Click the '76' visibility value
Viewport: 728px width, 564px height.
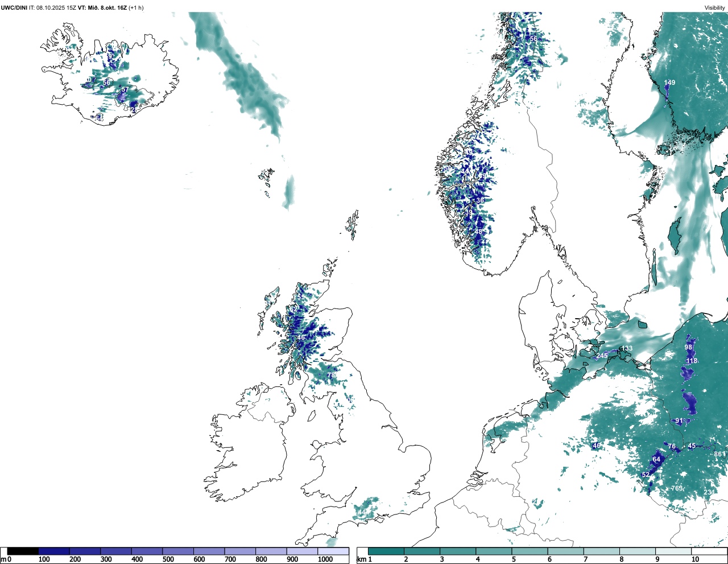pyautogui.click(x=672, y=446)
